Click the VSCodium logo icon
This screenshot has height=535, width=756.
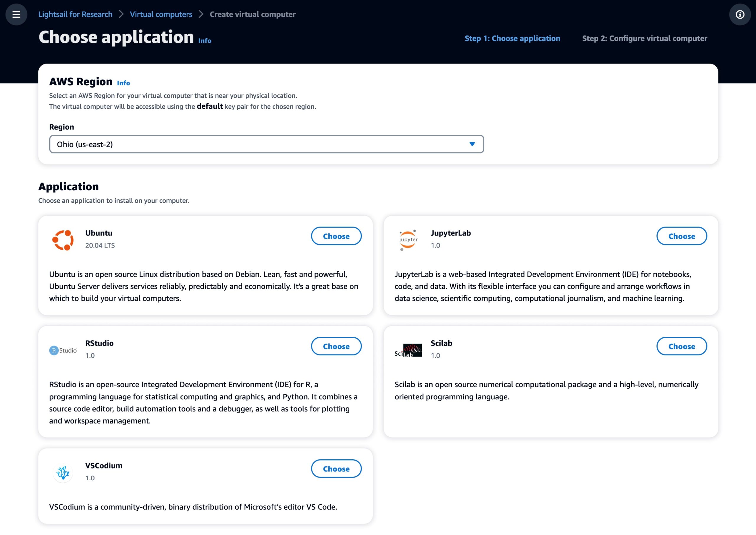click(63, 473)
